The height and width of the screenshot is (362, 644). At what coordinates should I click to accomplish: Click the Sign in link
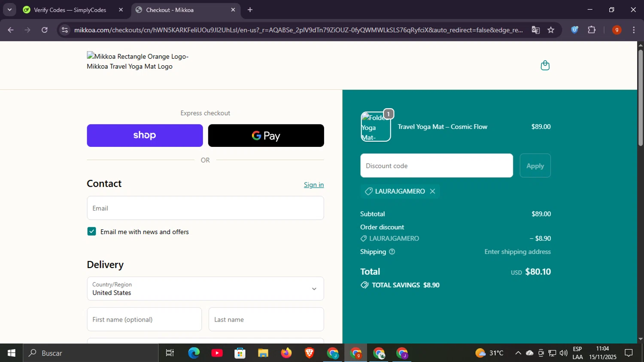(x=314, y=185)
